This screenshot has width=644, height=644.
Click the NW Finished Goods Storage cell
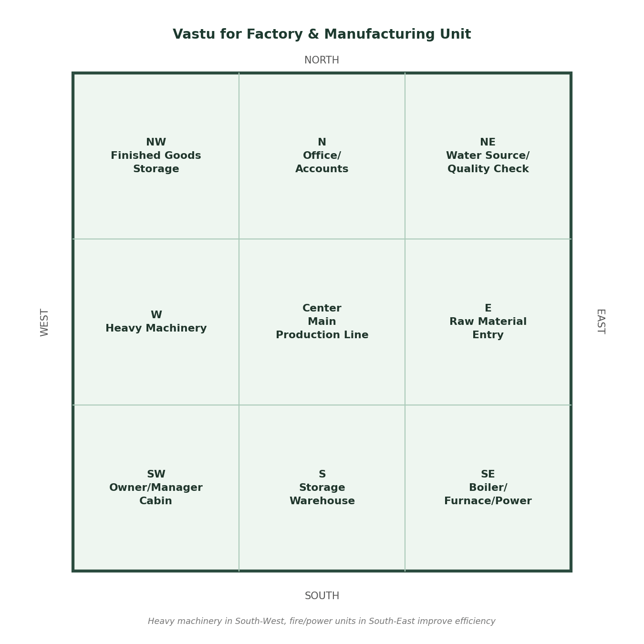(x=156, y=156)
